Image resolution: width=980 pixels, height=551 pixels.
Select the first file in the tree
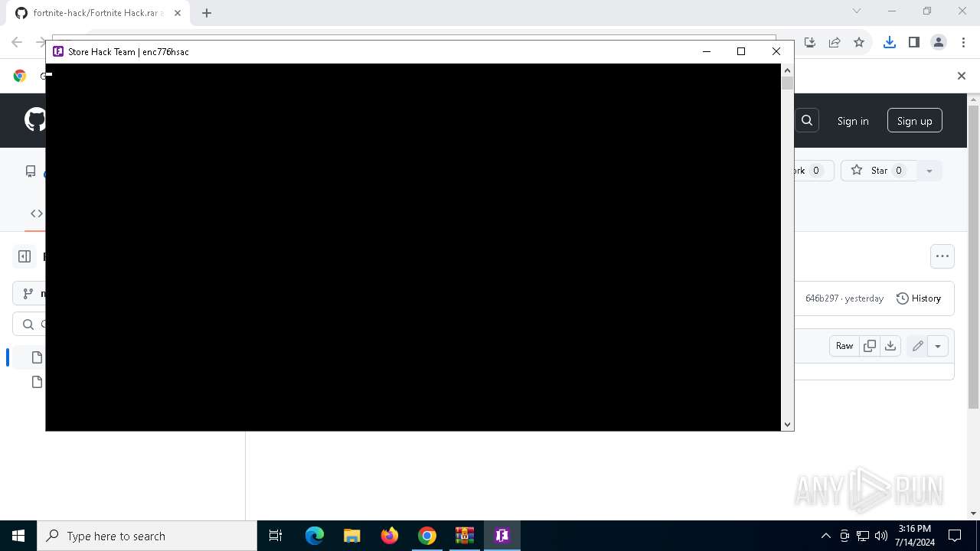click(x=37, y=357)
